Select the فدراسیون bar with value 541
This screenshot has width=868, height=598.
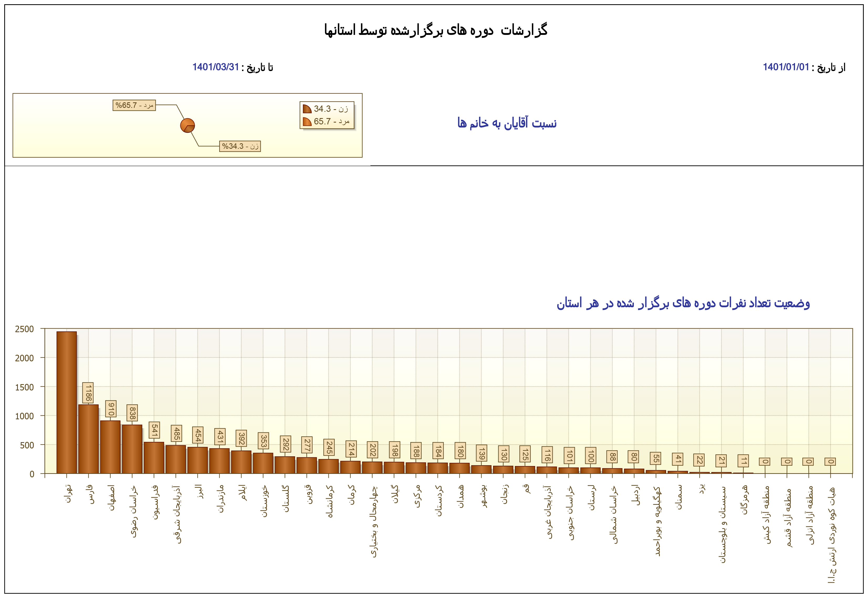(154, 458)
